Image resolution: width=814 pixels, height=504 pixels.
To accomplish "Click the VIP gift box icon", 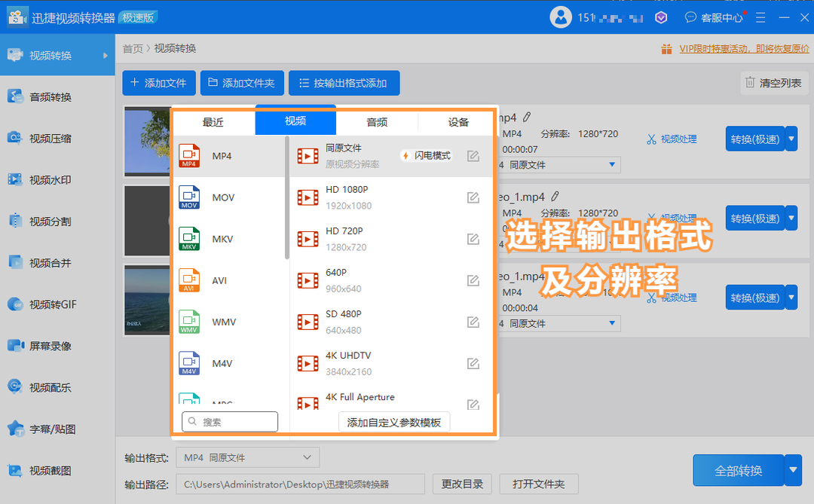I will click(x=666, y=49).
